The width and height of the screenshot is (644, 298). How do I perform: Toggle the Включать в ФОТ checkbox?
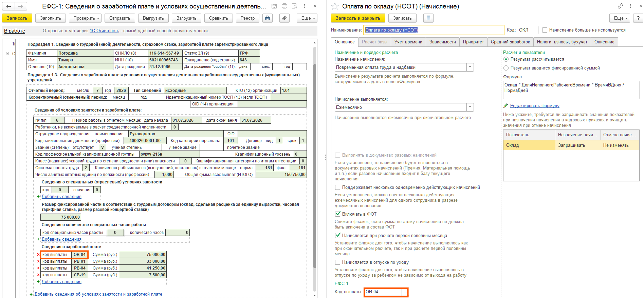tap(338, 214)
